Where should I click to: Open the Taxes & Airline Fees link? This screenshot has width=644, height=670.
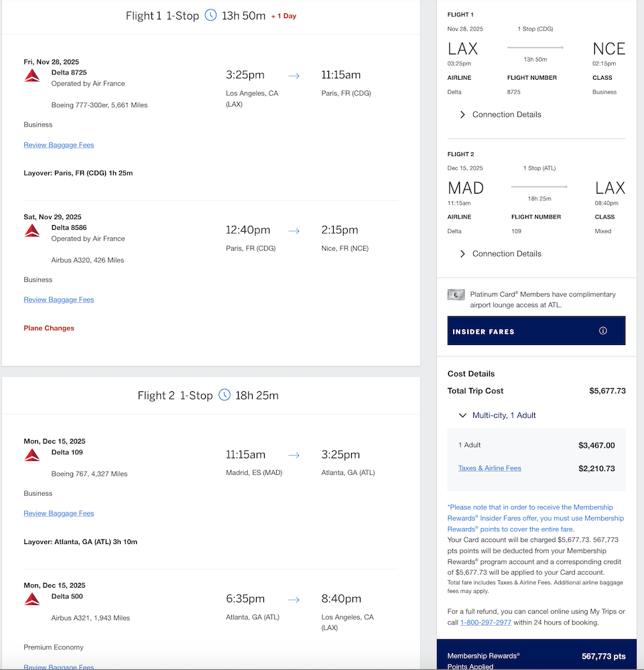tap(489, 468)
